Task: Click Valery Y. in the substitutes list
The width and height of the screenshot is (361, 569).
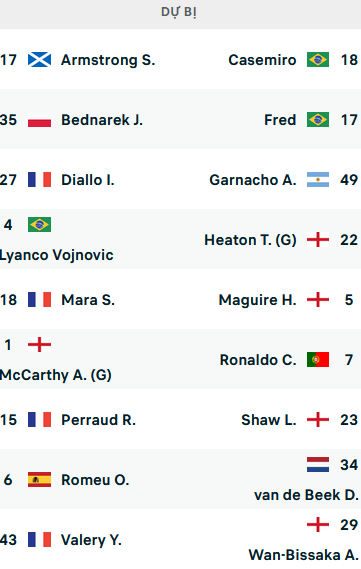Action: pyautogui.click(x=91, y=540)
